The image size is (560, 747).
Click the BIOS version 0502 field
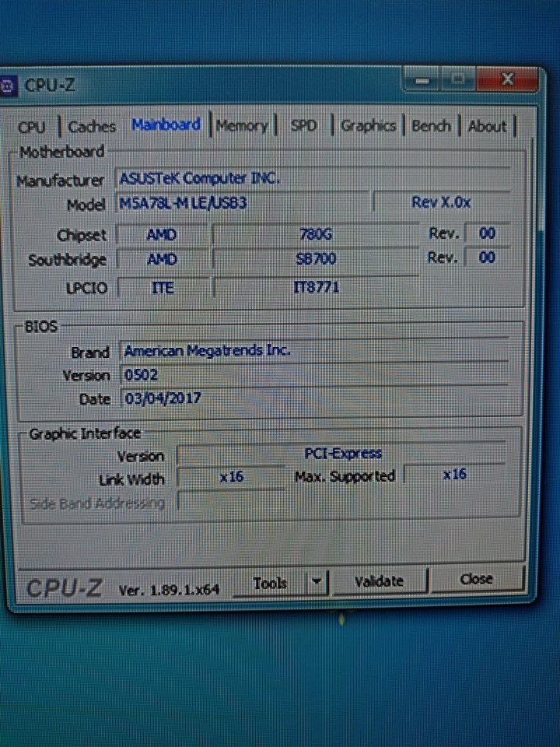pyautogui.click(x=314, y=375)
